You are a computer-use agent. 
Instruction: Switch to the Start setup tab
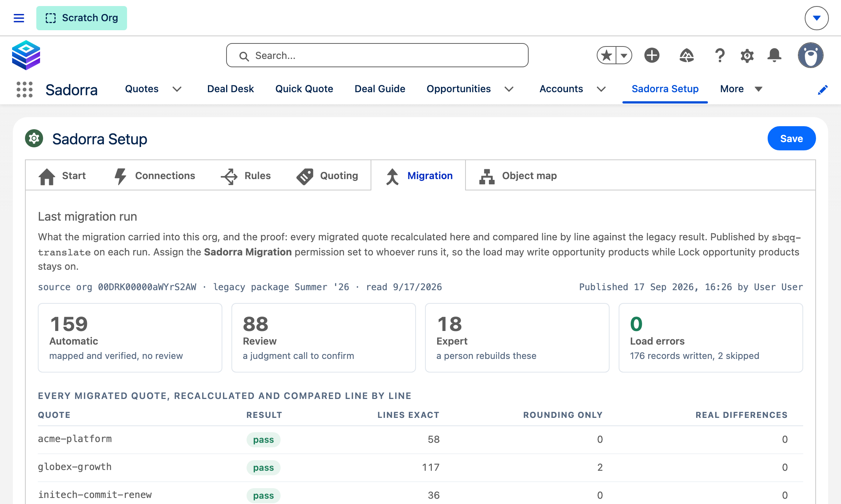[x=62, y=176]
